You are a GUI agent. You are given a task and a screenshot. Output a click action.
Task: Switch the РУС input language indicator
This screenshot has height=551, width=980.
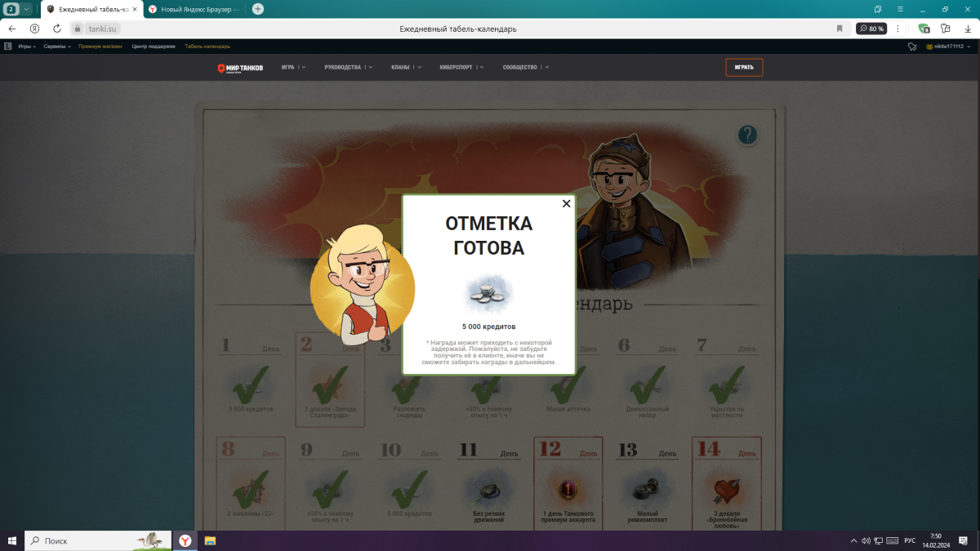909,540
